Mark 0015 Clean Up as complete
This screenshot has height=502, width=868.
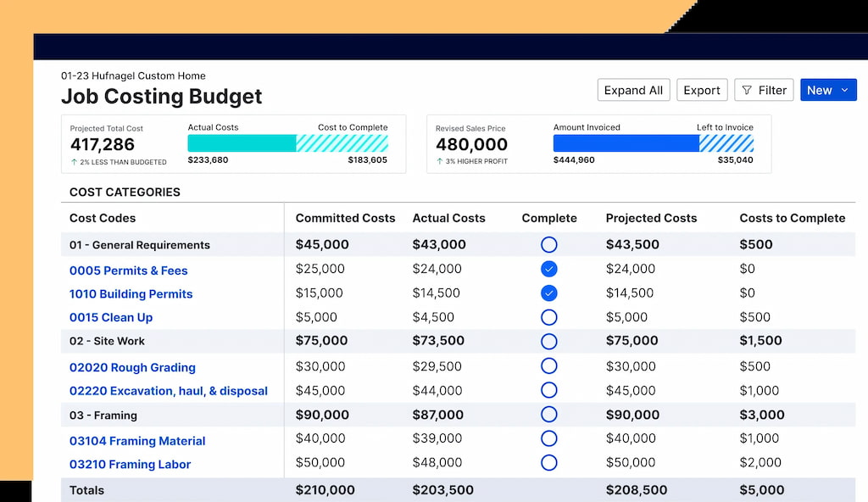(548, 317)
